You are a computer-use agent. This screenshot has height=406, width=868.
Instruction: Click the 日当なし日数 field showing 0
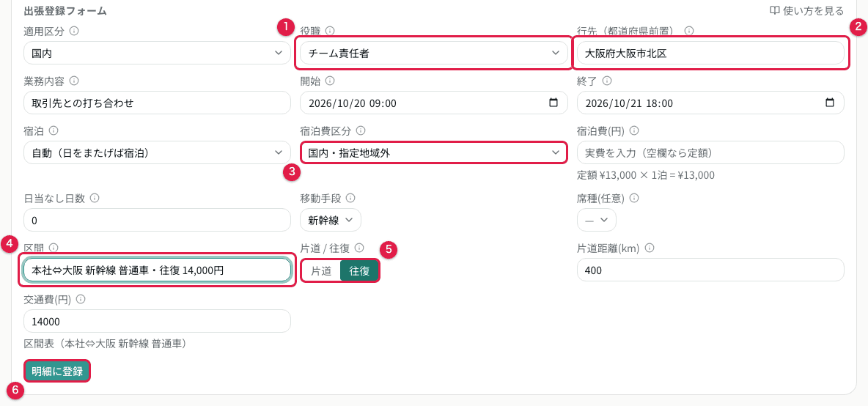click(157, 220)
